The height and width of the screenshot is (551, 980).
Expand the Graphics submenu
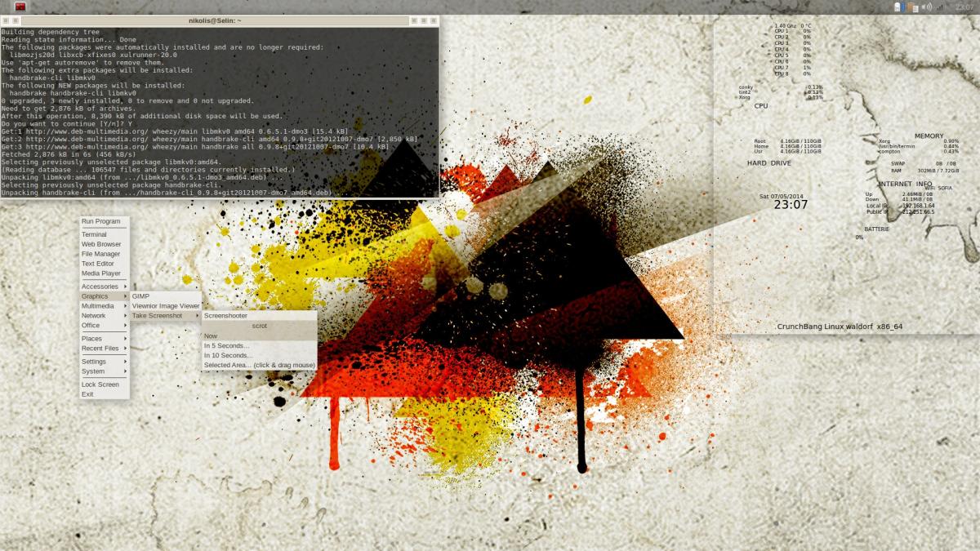click(104, 296)
